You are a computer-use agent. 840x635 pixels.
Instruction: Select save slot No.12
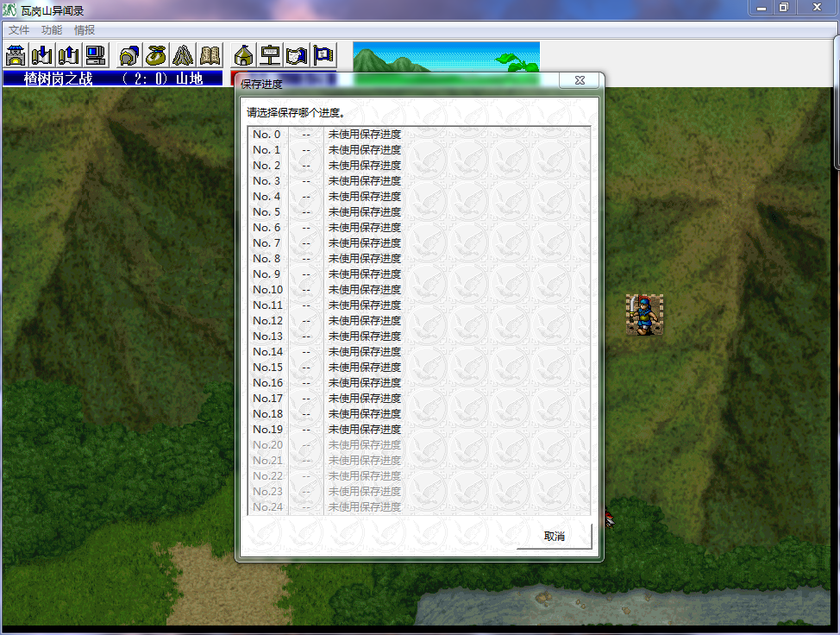419,321
